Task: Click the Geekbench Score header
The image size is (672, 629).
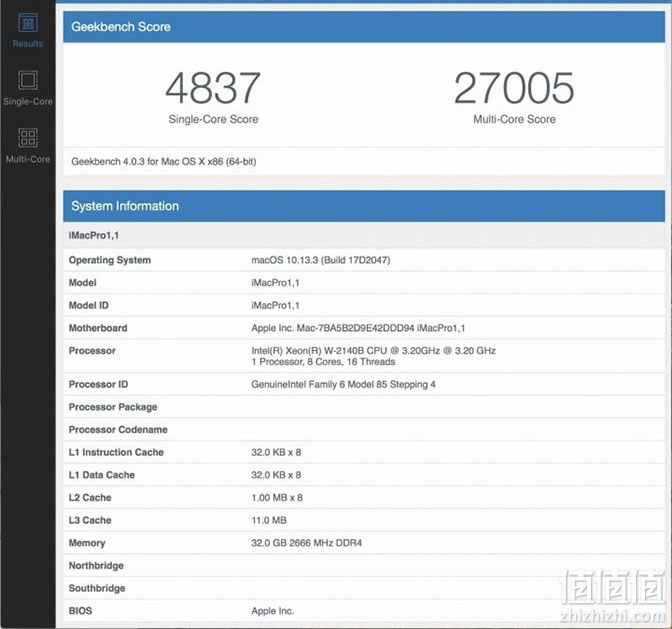Action: coord(364,27)
